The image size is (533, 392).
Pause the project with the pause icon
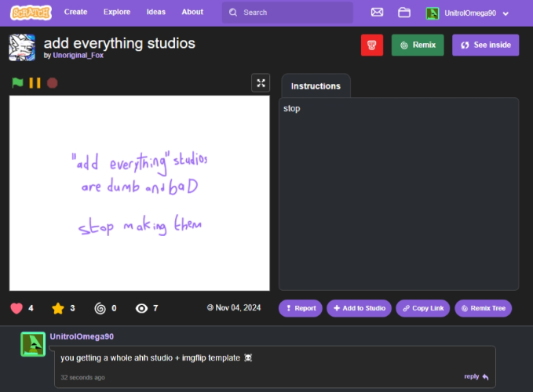(x=35, y=82)
